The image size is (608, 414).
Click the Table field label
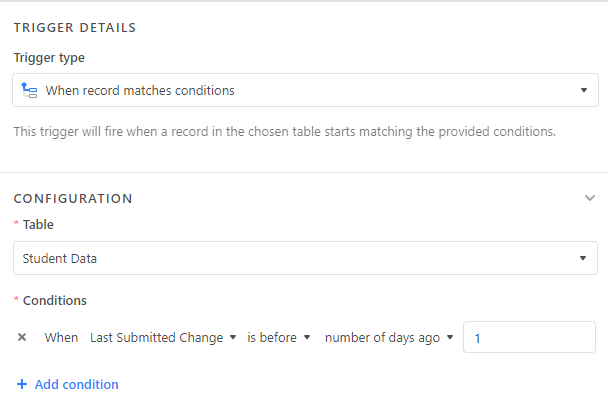pyautogui.click(x=38, y=224)
